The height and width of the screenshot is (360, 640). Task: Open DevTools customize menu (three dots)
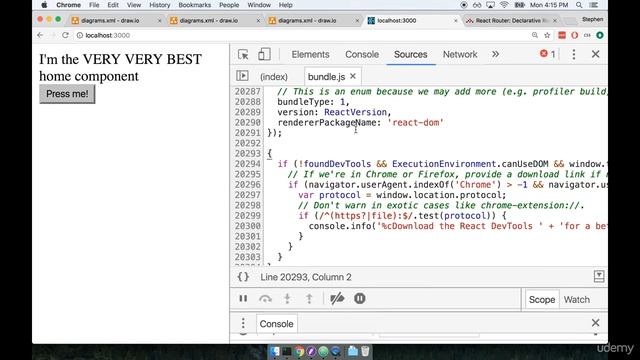(x=574, y=54)
